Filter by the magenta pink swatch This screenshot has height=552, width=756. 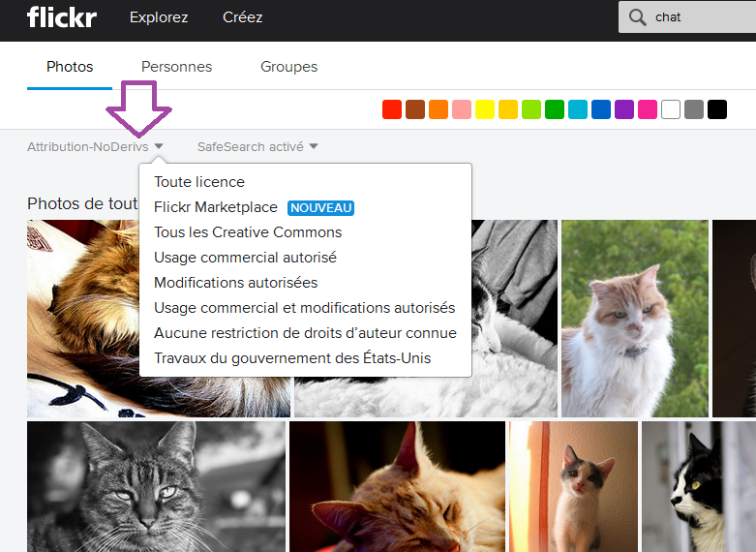(x=648, y=109)
